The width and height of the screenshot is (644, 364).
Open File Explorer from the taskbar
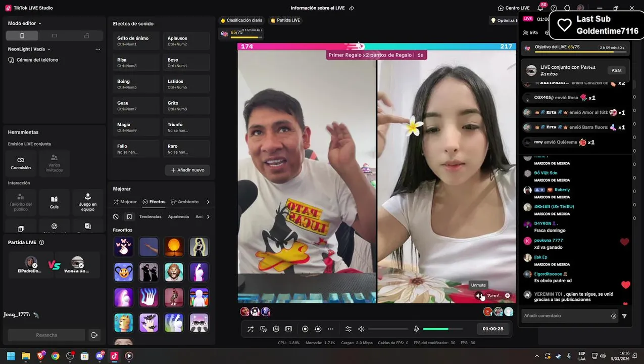click(26, 356)
